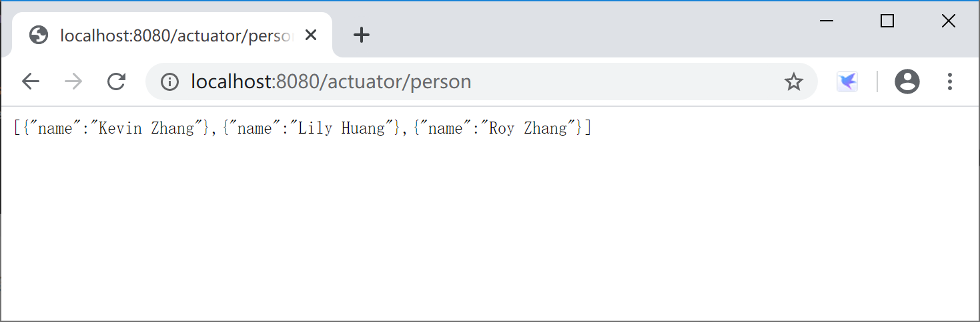Go back using the back arrow

[31, 82]
